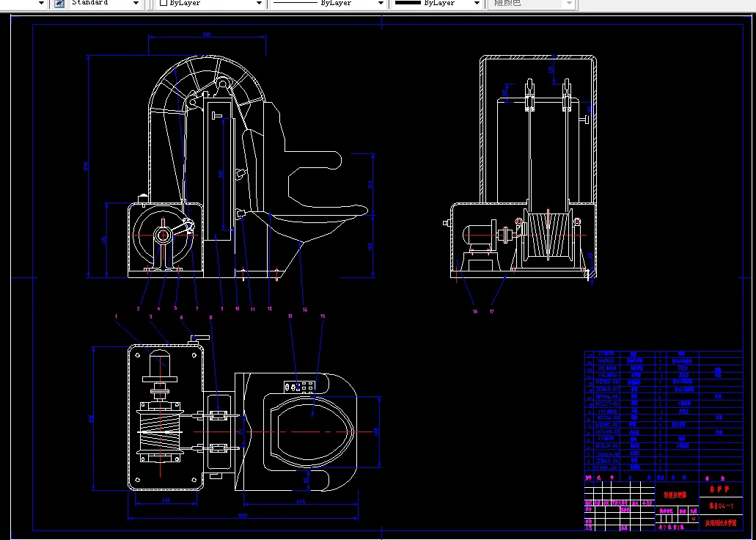Click the GCCL49-22 part code in parts list
Image resolution: width=756 pixels, height=540 pixels.
(x=607, y=432)
